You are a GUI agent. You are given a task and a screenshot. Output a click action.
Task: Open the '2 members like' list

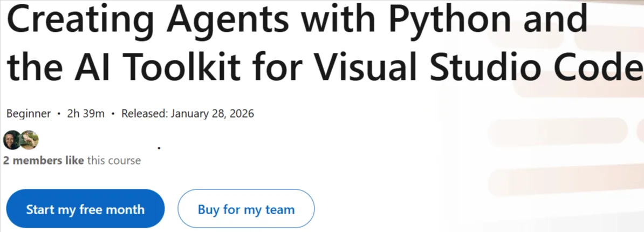44,160
